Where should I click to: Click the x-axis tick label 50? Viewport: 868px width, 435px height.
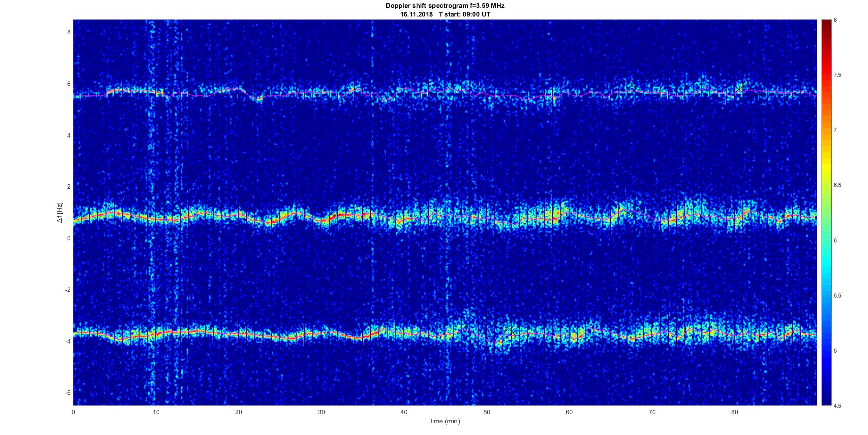(x=487, y=412)
